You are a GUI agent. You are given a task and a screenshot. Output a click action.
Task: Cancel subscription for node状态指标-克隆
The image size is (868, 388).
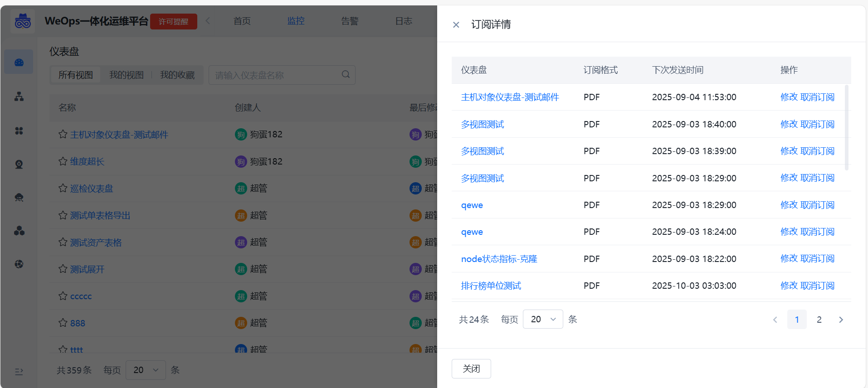point(817,259)
